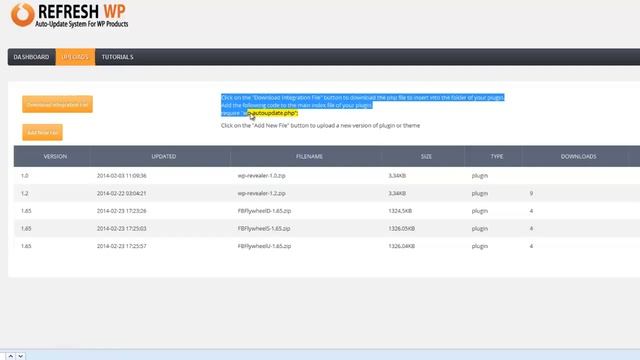Screen dimensions: 640x360
Task: Click the highlighted autoupdate.php code text
Action: (273, 113)
